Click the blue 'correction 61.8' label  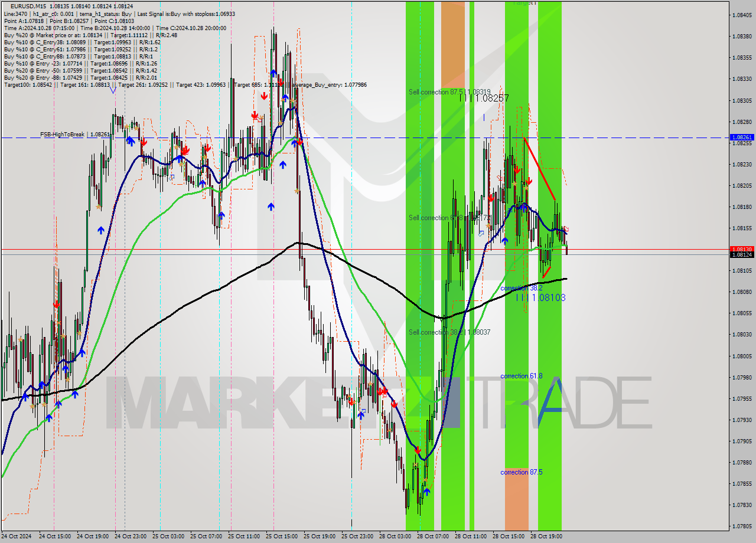pyautogui.click(x=522, y=376)
